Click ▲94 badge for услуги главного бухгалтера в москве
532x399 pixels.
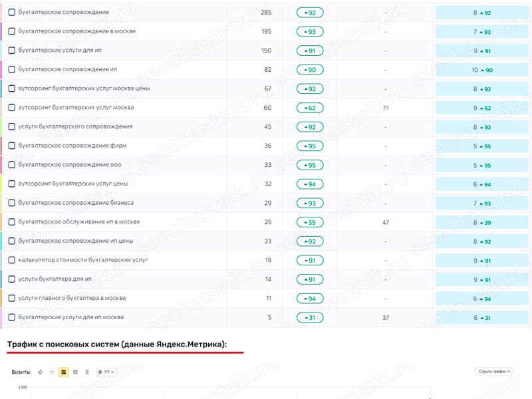(x=310, y=299)
